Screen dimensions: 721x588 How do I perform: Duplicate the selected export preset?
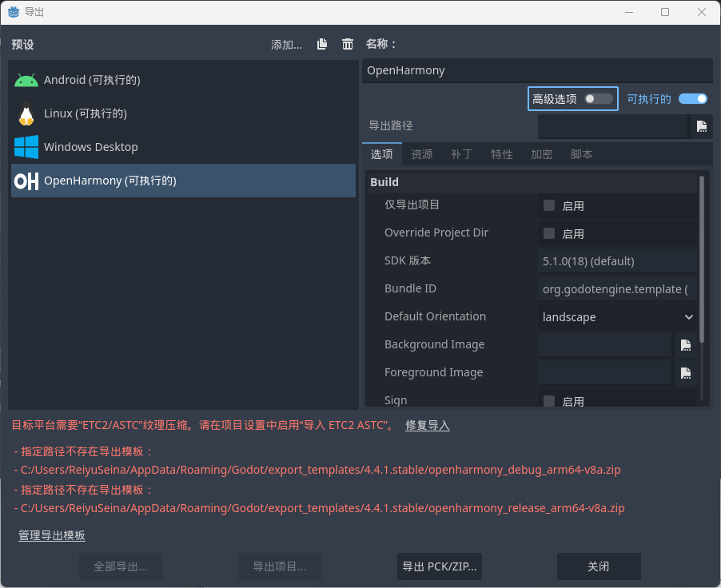(322, 44)
